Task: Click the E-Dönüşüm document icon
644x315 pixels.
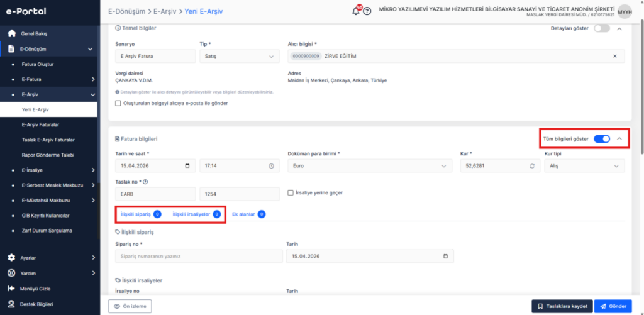Action: [x=12, y=49]
